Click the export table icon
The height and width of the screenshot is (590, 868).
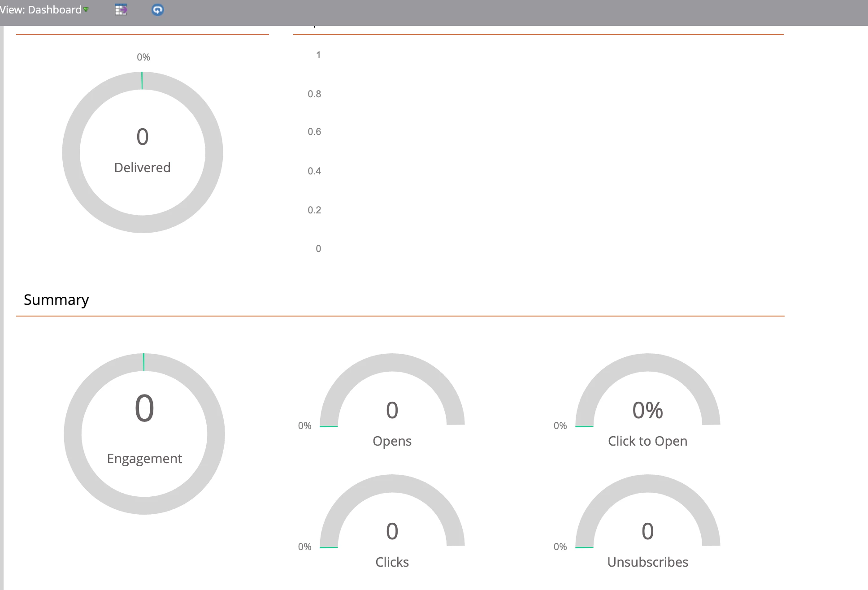tap(121, 10)
